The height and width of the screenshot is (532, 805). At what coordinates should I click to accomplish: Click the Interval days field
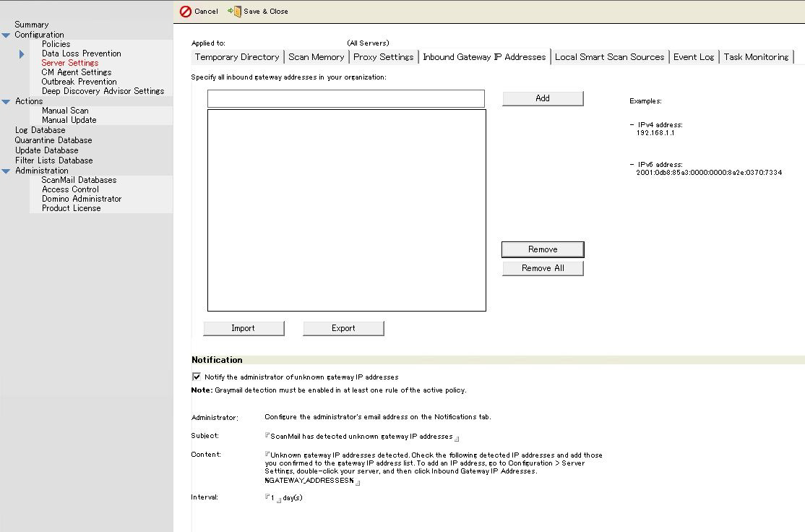click(x=273, y=498)
